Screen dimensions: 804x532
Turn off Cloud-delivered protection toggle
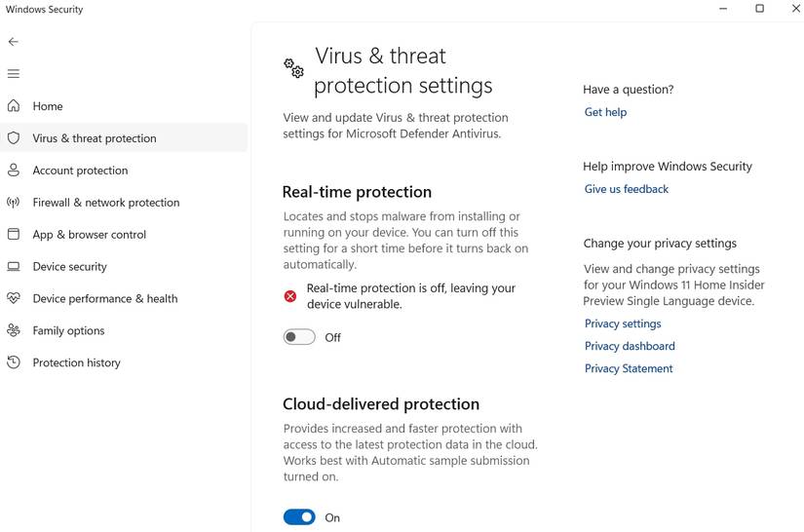pos(299,517)
